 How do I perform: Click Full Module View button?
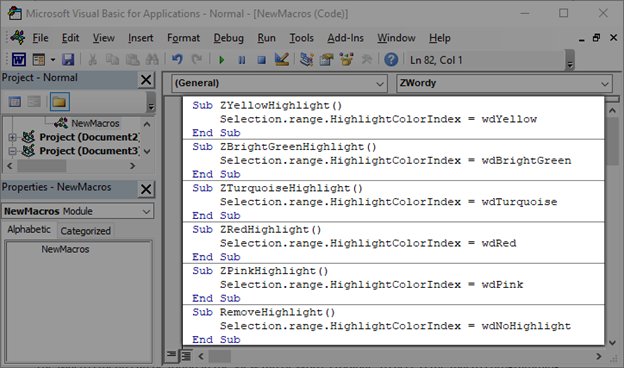pyautogui.click(x=186, y=356)
